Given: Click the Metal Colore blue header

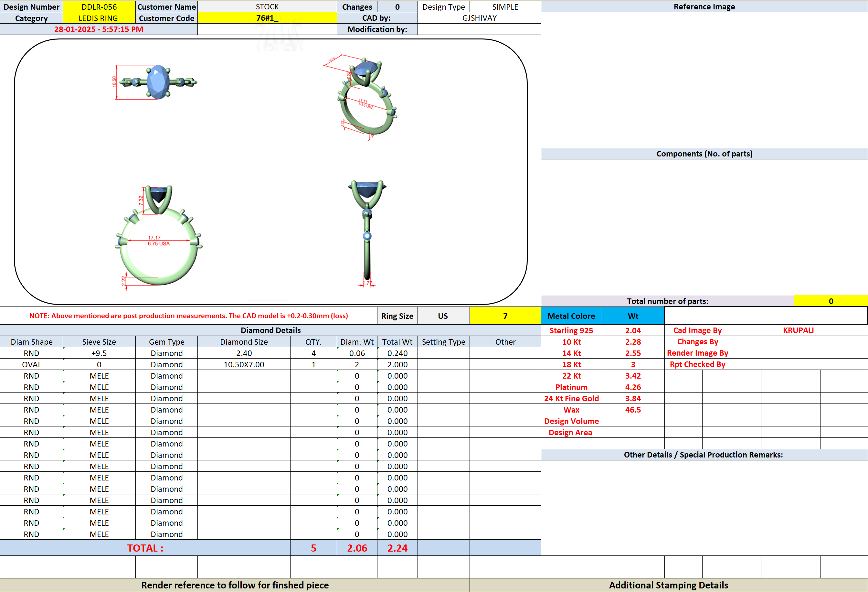Looking at the screenshot, I should click(x=571, y=316).
